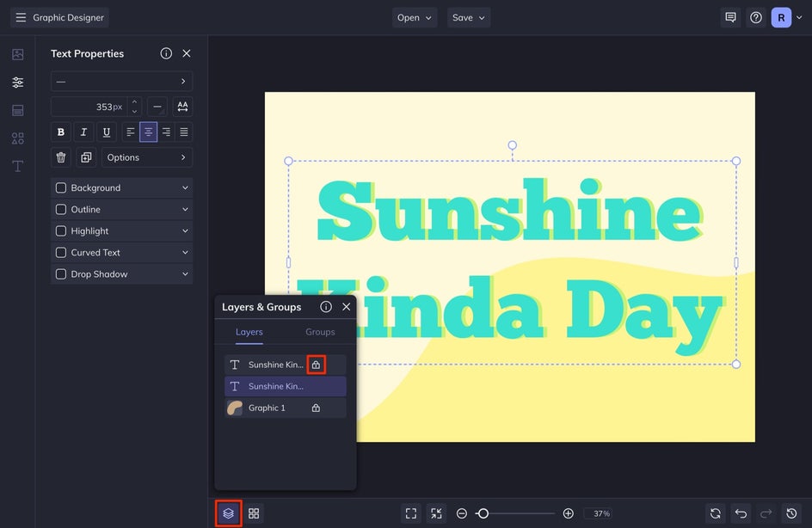The image size is (812, 528).
Task: Click the Bold formatting icon
Action: click(60, 132)
